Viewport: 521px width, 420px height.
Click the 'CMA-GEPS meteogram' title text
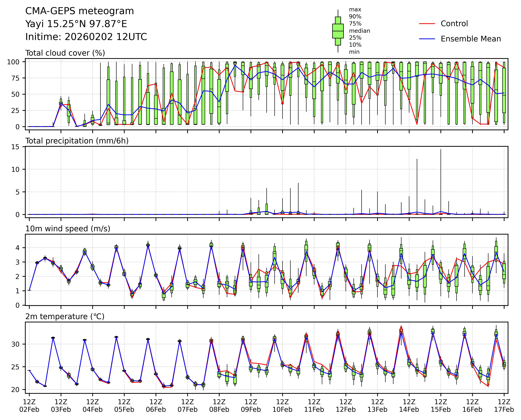(80, 11)
